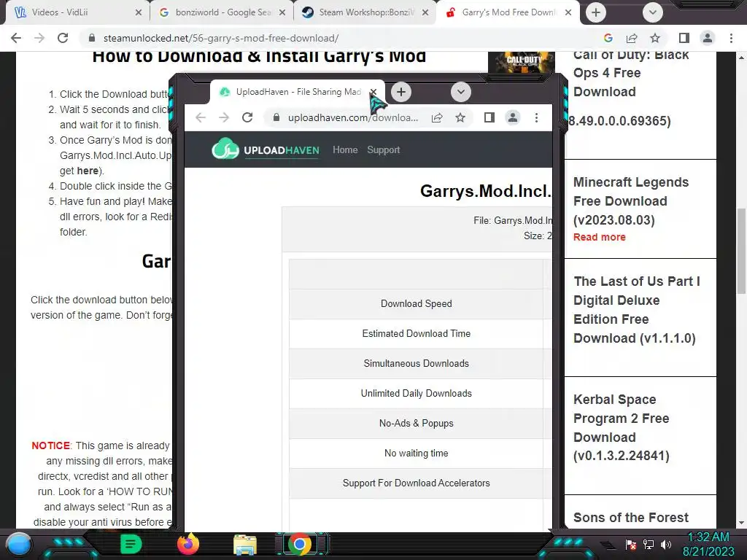The height and width of the screenshot is (560, 747).
Task: Open The Last of Us Part I link
Action: tap(636, 310)
